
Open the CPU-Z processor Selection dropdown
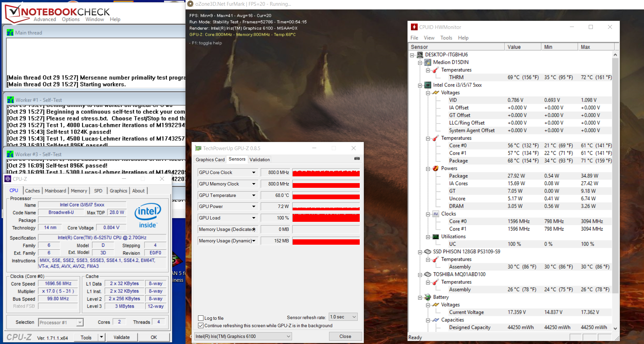[61, 322]
